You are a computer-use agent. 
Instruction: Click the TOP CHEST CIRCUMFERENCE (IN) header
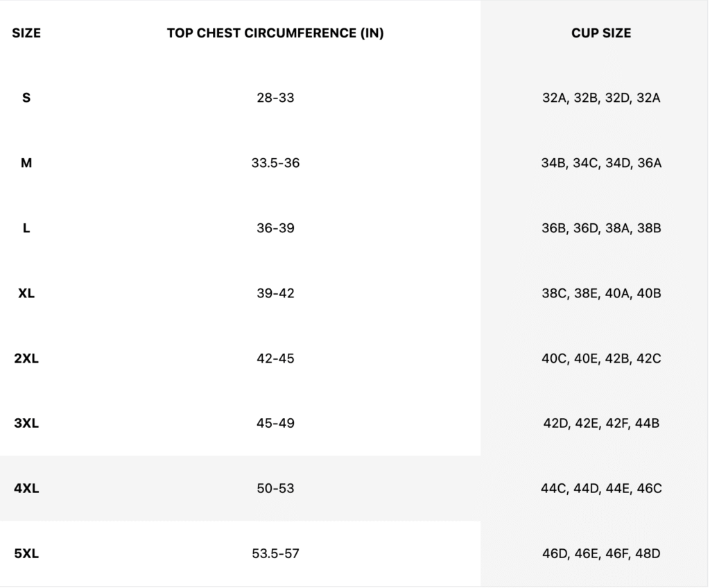coord(275,33)
